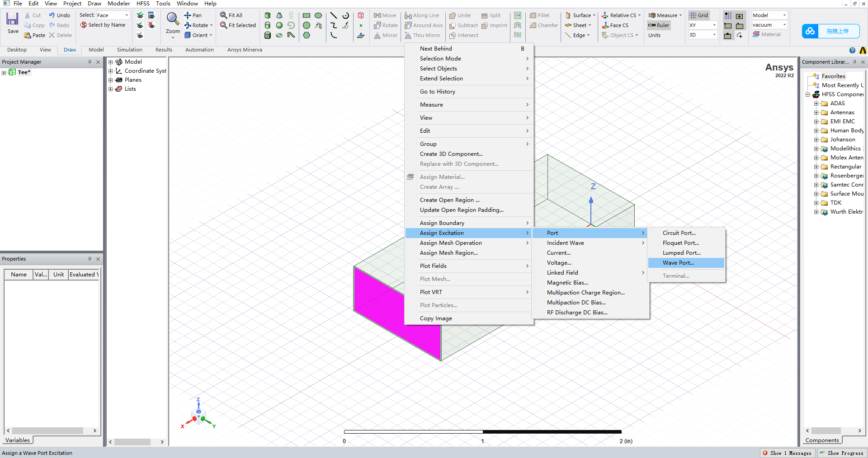Select the Draw Regular Polygon hexagon tool
The height and width of the screenshot is (458, 868).
(307, 35)
